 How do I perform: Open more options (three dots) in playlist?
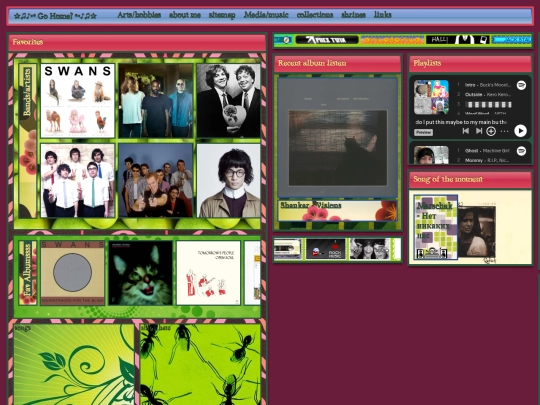(x=505, y=131)
